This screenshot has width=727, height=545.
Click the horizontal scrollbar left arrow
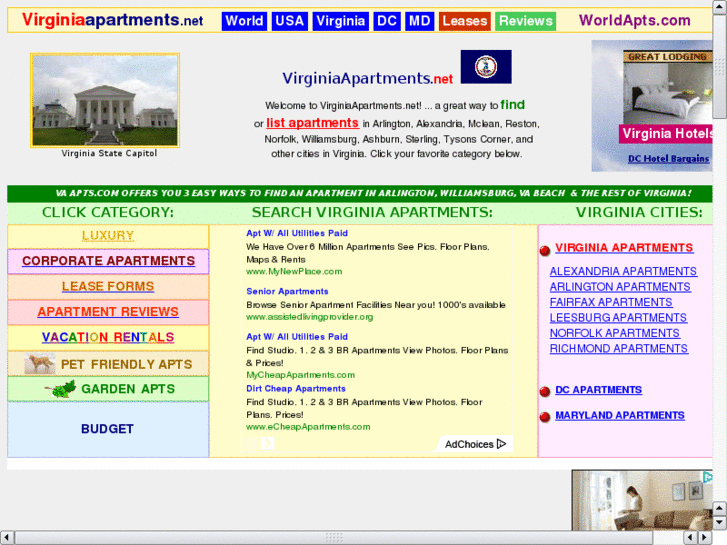coord(7,538)
